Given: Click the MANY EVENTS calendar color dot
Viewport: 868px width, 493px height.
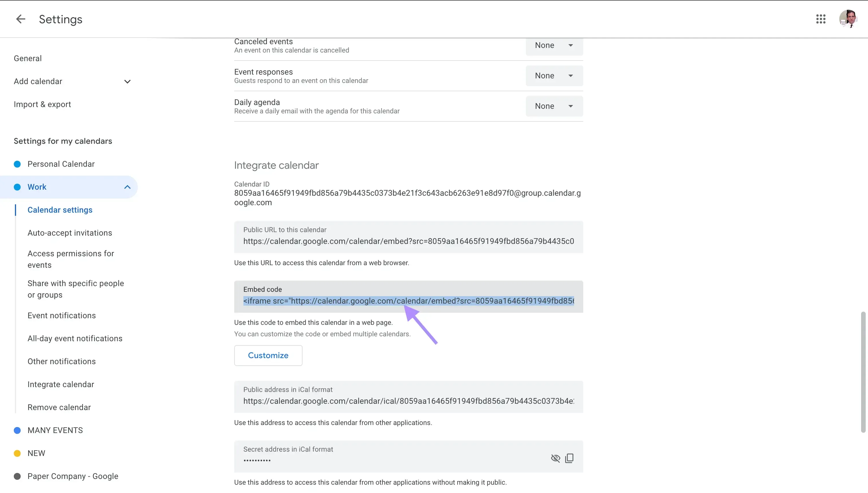Looking at the screenshot, I should (17, 430).
